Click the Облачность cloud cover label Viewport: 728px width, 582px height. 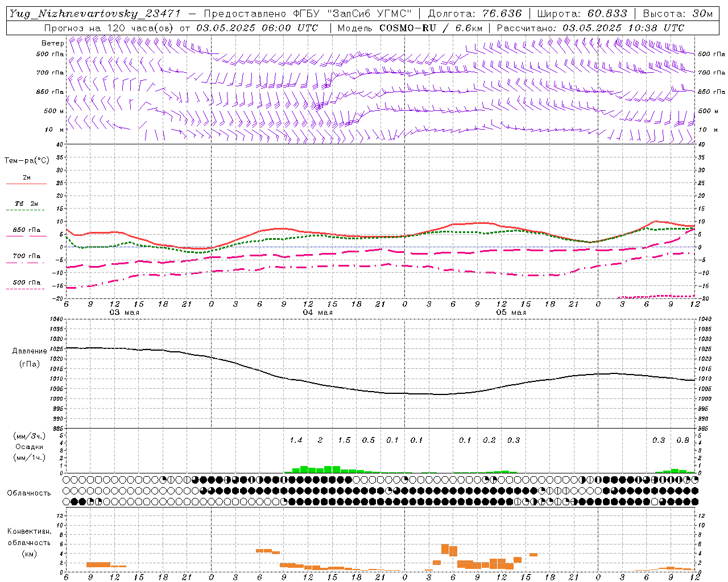pos(29,493)
